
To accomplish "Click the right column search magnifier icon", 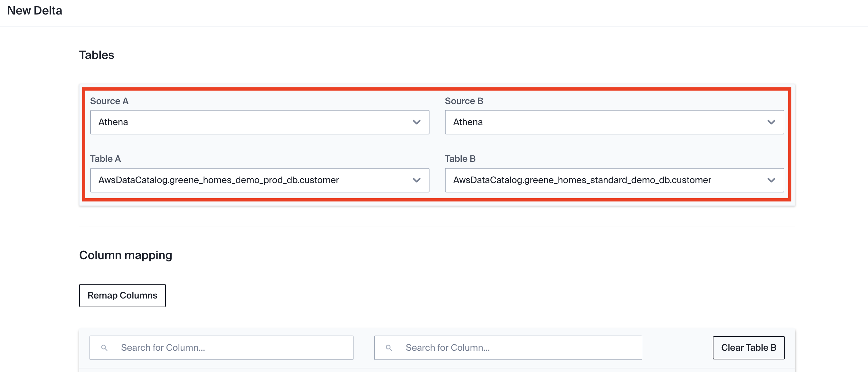I will tap(389, 348).
